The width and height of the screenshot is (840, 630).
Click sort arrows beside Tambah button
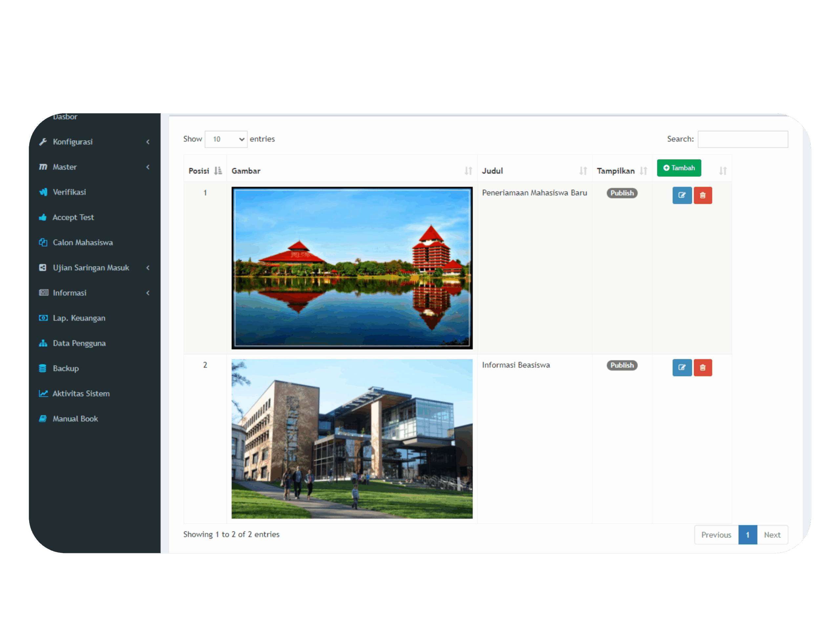(723, 171)
